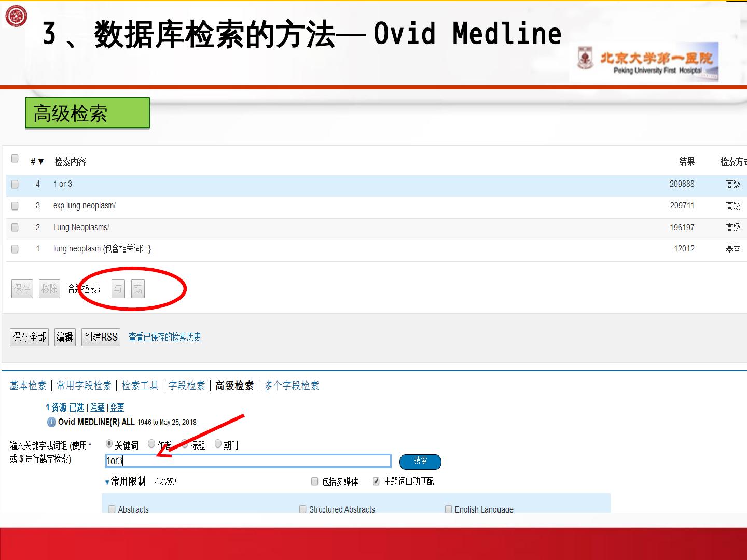
Task: Click the 移除 button
Action: (49, 289)
